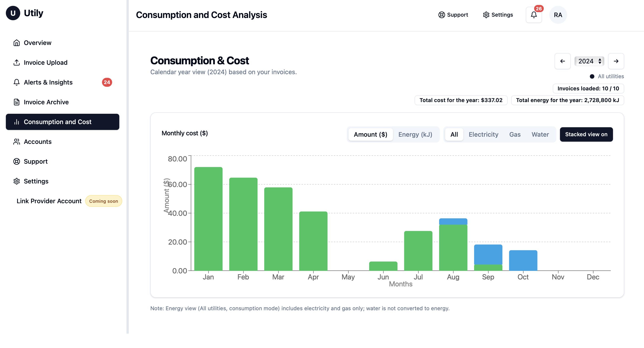
Task: Click the header Support lifebuoy icon
Action: click(x=442, y=15)
